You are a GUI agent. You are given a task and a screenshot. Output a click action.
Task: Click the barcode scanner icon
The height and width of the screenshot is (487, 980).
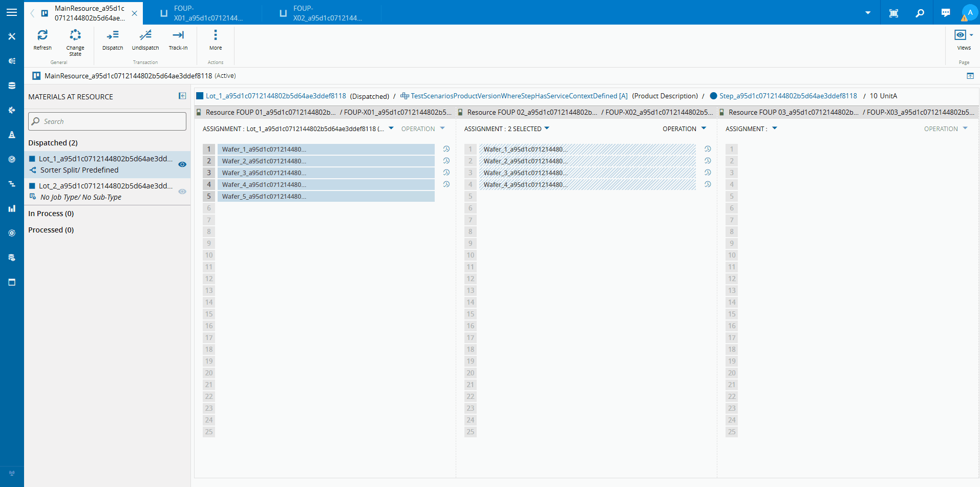[893, 13]
